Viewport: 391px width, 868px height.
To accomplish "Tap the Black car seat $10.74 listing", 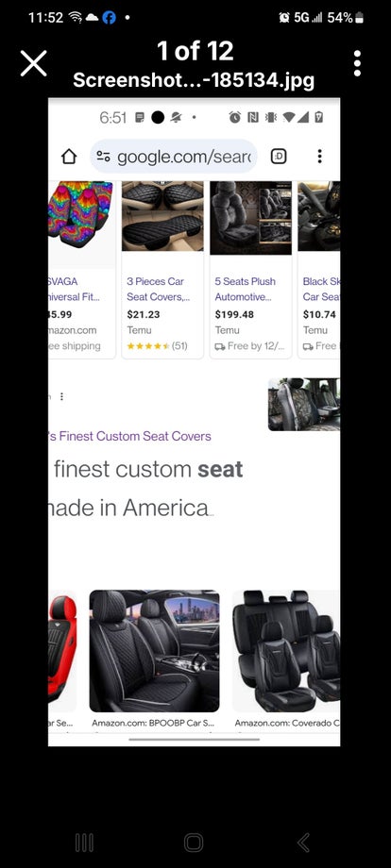I will click(319, 270).
